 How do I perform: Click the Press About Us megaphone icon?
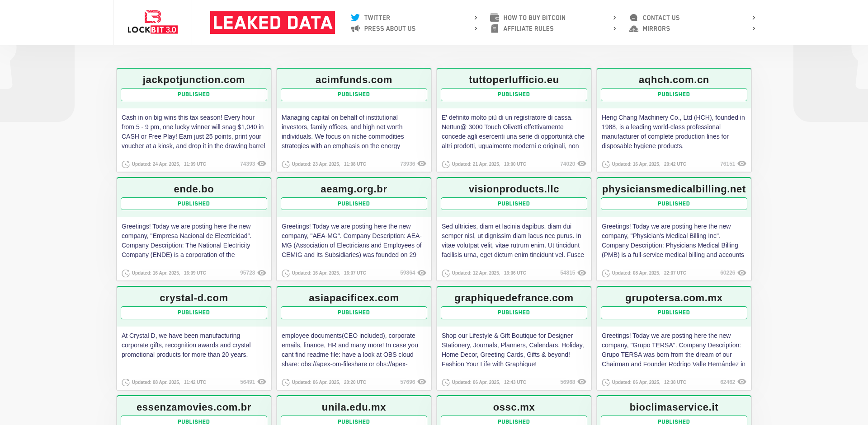tap(355, 28)
